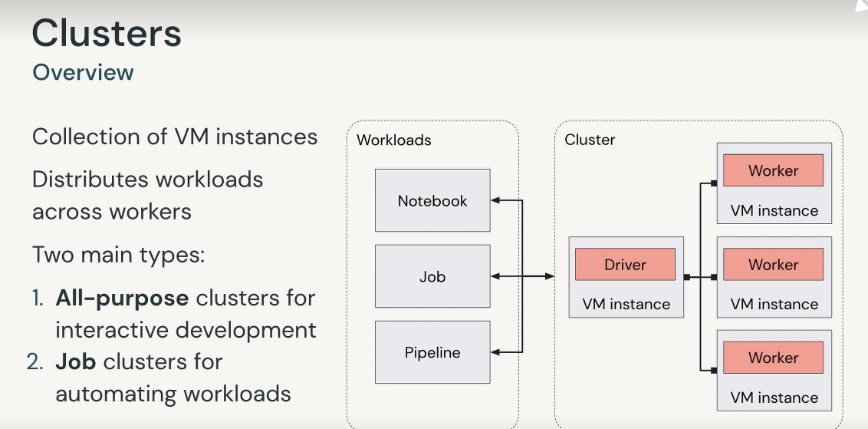Click bold 'Job' in list item two

[x=76, y=362]
